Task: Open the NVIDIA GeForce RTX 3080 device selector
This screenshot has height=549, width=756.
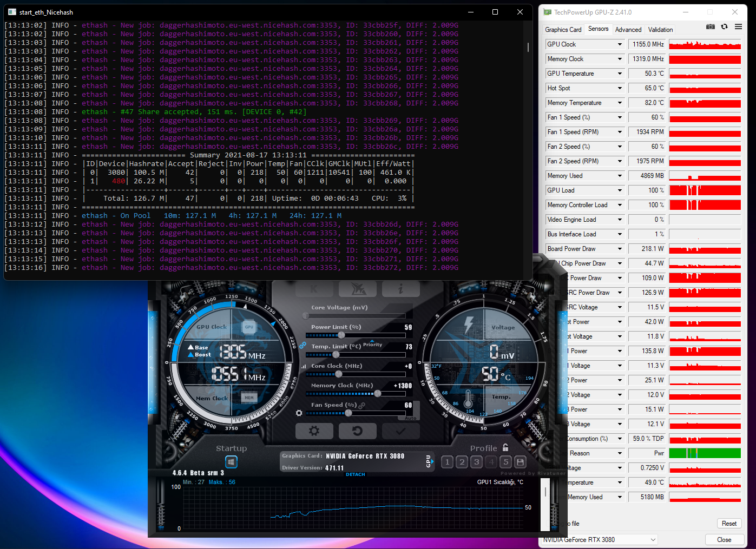Action: 600,540
